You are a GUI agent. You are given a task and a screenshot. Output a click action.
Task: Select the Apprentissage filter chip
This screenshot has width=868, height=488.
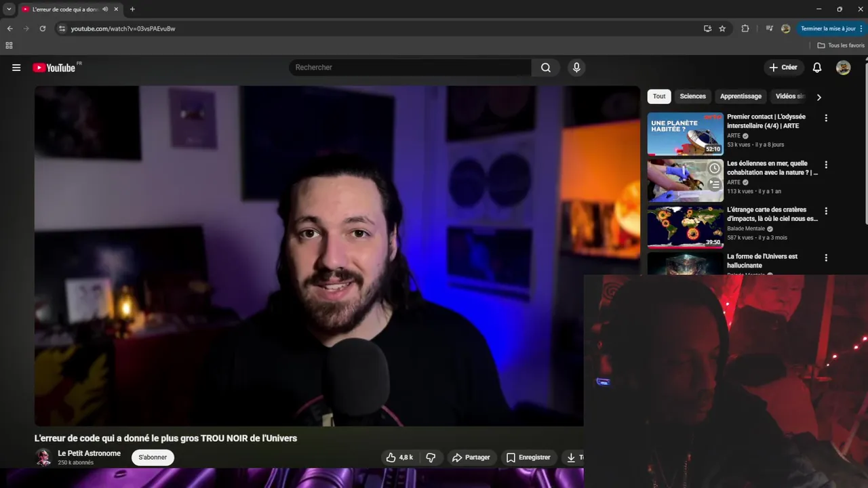pos(741,96)
